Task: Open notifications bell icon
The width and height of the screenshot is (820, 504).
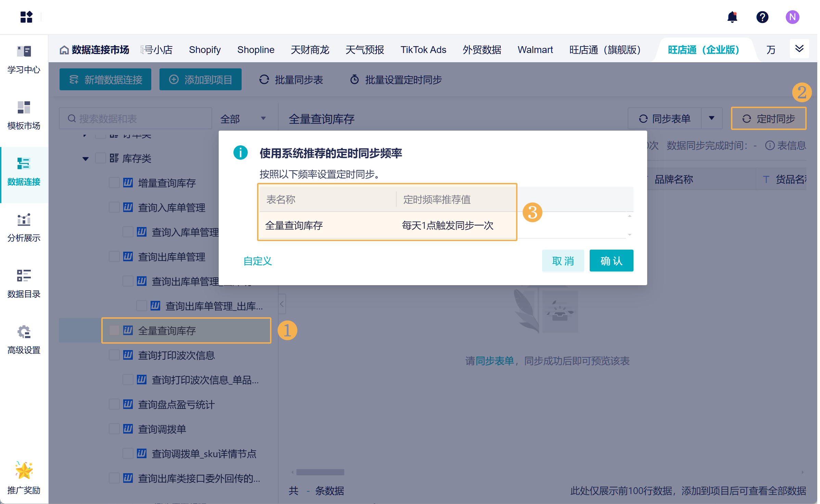Action: [732, 17]
